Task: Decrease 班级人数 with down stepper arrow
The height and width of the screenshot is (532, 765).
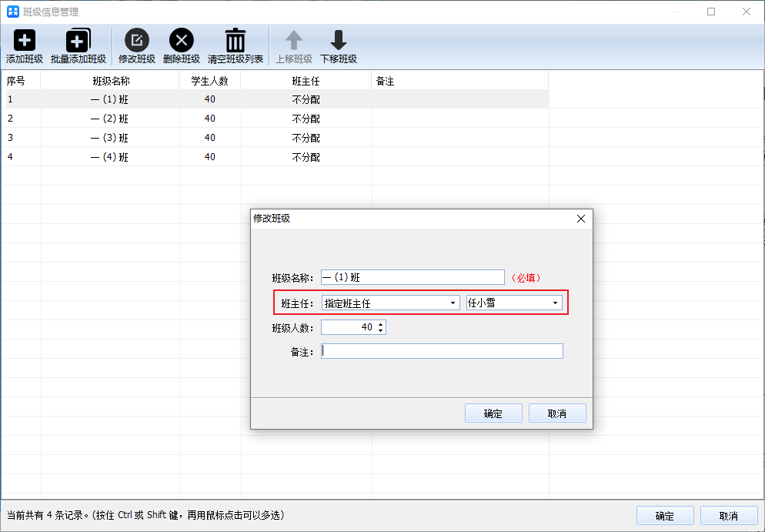Action: coord(380,330)
